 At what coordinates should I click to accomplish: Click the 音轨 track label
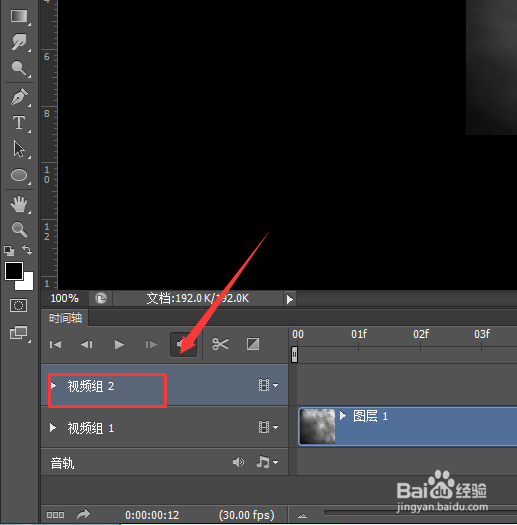tap(62, 463)
